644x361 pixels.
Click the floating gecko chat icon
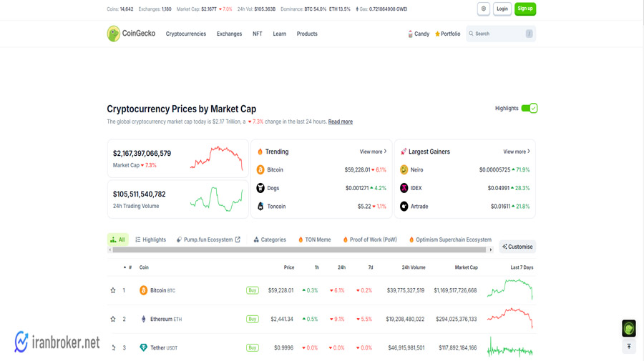point(629,328)
